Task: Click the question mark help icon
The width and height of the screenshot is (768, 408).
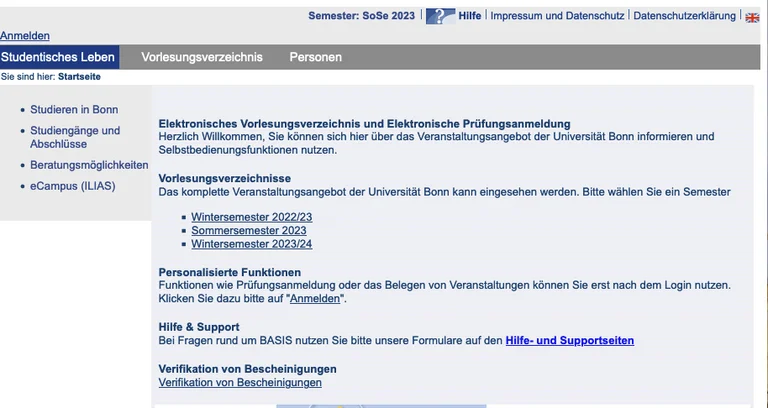Action: tap(440, 16)
